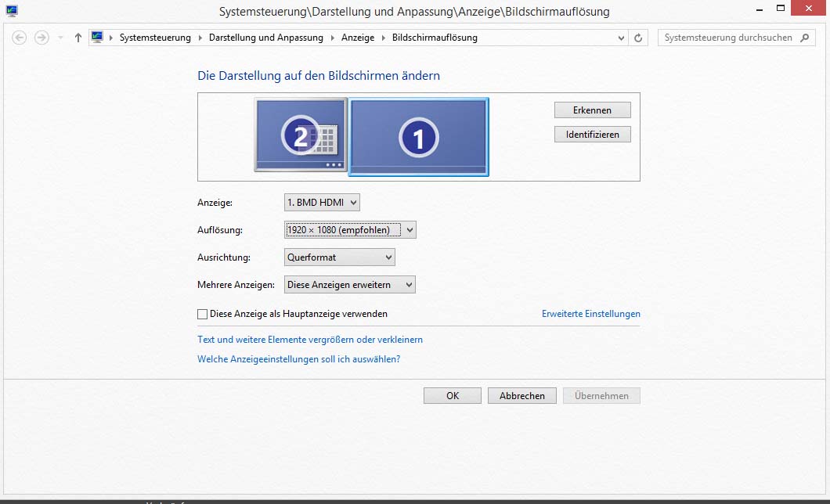Expand the chevron after the Control Panel icon
This screenshot has width=830, height=504.
(111, 38)
